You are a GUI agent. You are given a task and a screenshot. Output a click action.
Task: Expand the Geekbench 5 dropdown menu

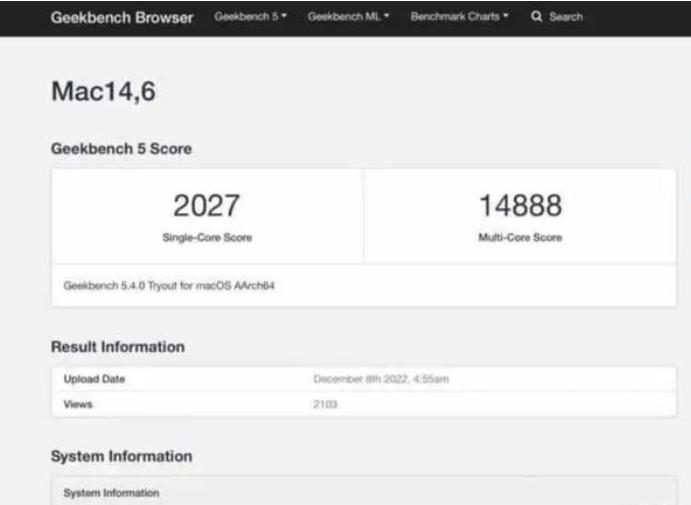tap(250, 17)
